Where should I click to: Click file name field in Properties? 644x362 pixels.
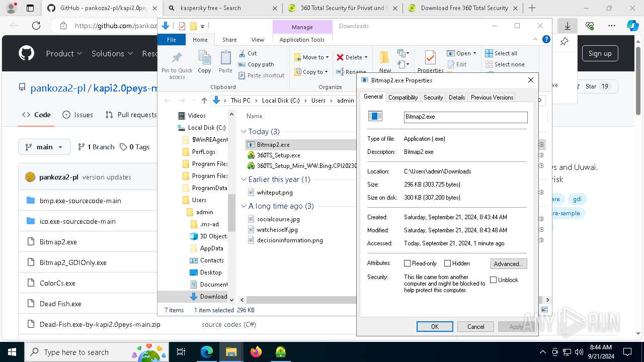click(x=466, y=117)
